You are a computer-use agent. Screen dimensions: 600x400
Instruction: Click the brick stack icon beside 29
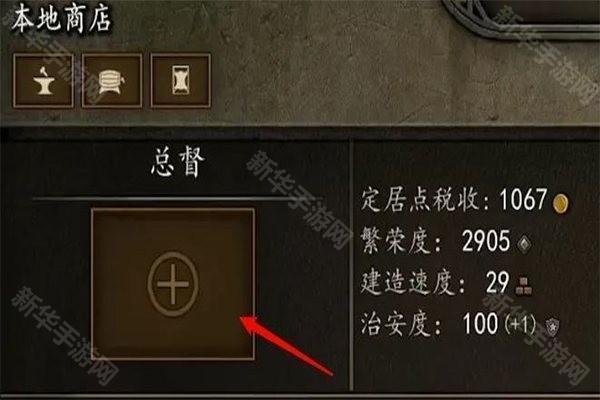coord(523,286)
